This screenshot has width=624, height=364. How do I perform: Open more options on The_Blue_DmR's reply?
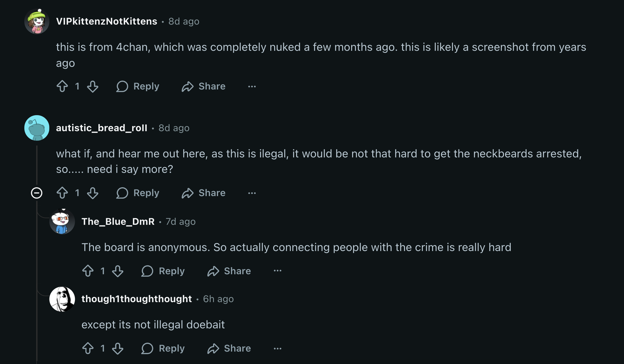point(277,271)
